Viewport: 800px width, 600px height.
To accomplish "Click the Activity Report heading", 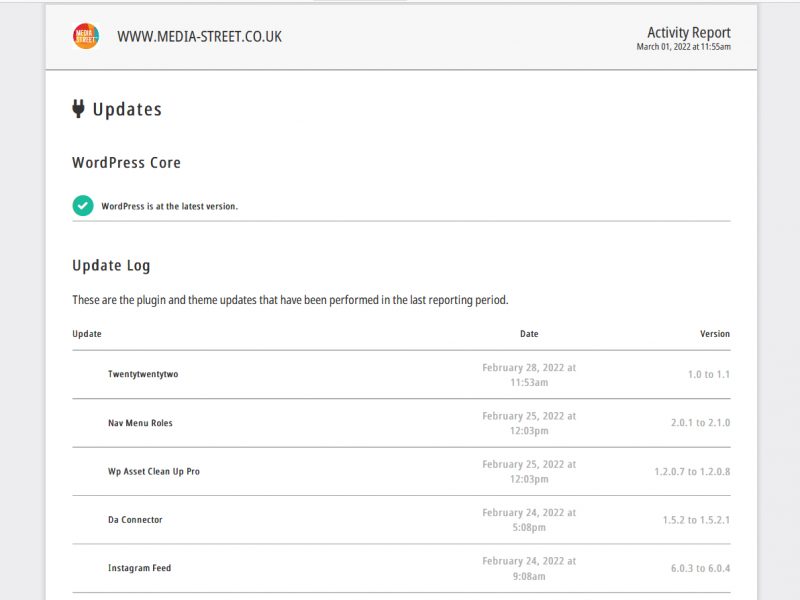I will (x=689, y=33).
